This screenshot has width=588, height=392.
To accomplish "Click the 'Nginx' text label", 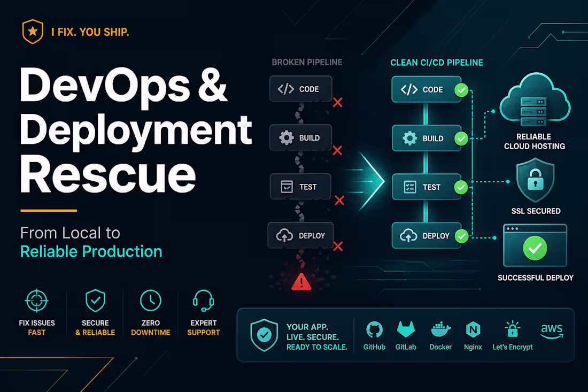I will (x=473, y=348).
